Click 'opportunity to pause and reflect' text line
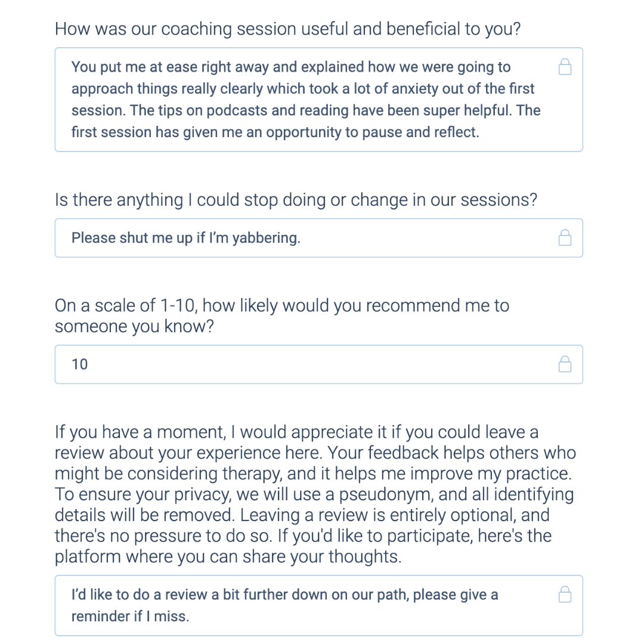 pyautogui.click(x=373, y=132)
